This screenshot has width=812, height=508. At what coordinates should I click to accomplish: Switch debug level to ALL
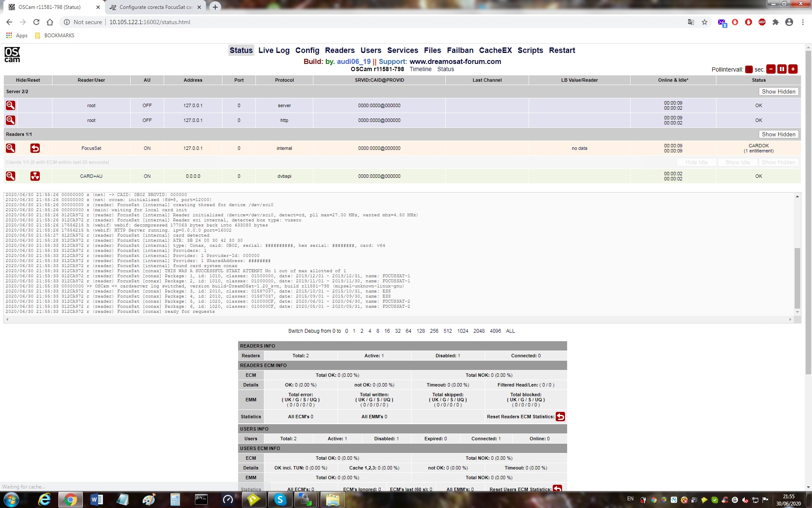coord(510,331)
